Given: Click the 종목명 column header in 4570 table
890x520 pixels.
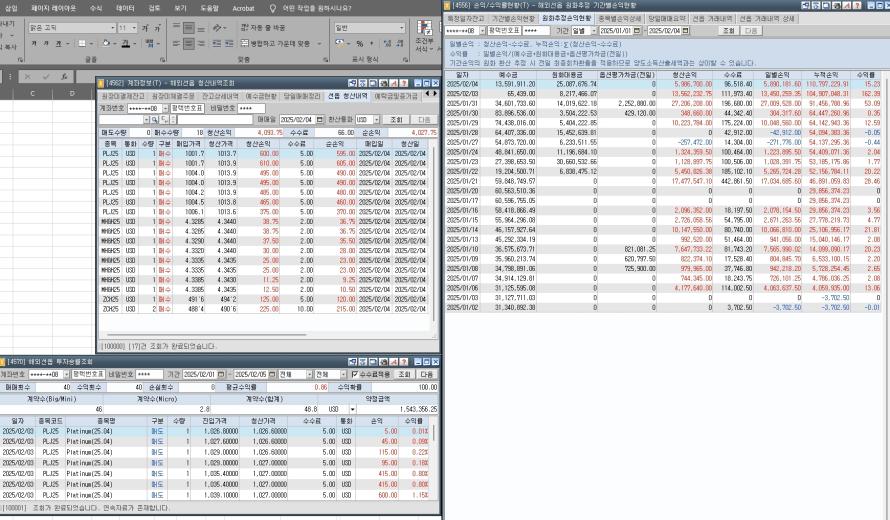Looking at the screenshot, I should pos(106,421).
